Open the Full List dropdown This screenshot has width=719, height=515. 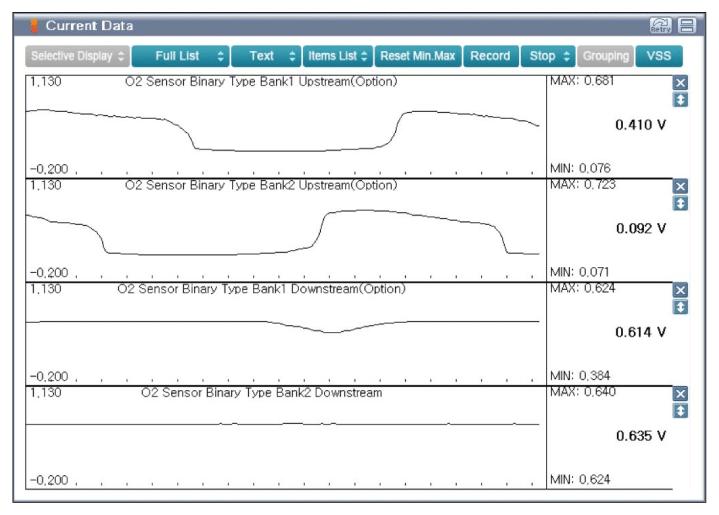(x=181, y=56)
